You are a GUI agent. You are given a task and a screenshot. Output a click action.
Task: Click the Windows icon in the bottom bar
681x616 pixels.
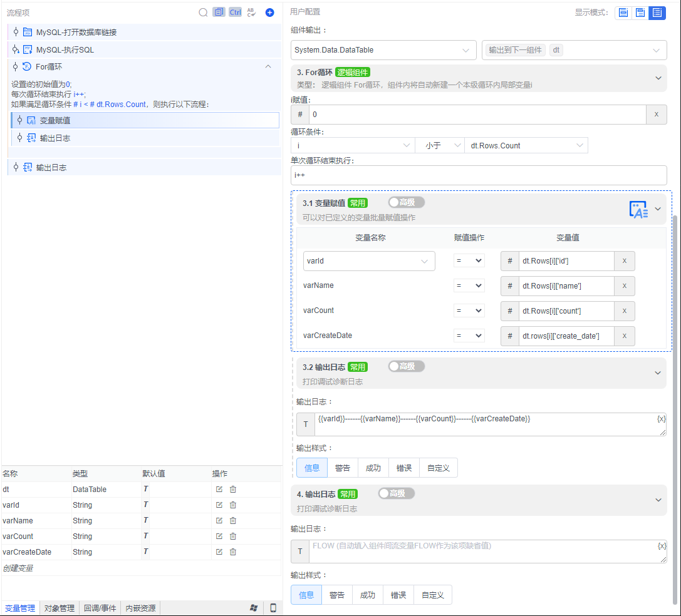254,608
